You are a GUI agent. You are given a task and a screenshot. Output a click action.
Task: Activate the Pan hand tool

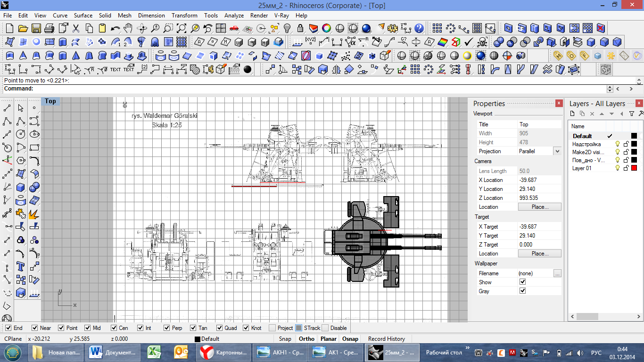[x=128, y=28]
